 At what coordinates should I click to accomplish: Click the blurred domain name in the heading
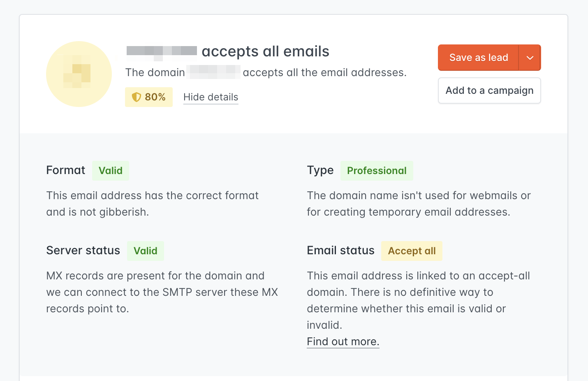[x=162, y=51]
